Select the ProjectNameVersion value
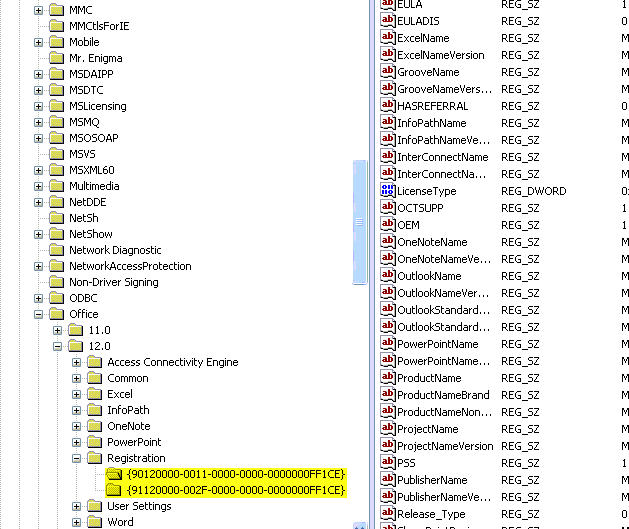Screen dimensions: 629x529 click(x=445, y=446)
